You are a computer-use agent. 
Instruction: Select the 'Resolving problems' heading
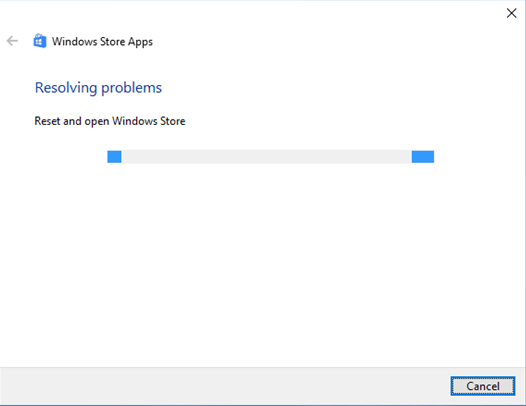click(x=98, y=88)
